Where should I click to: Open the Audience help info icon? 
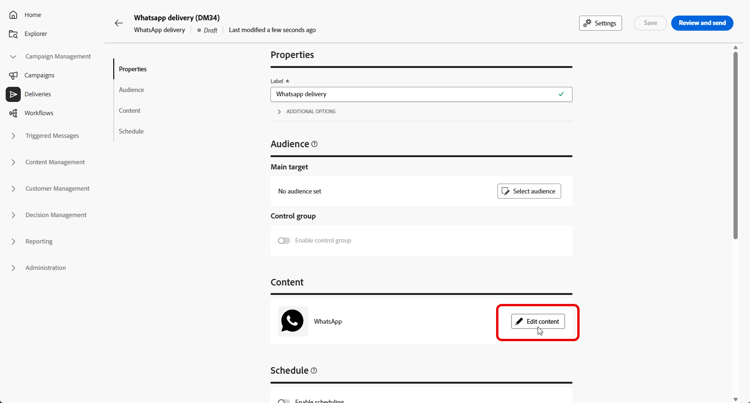click(x=314, y=144)
